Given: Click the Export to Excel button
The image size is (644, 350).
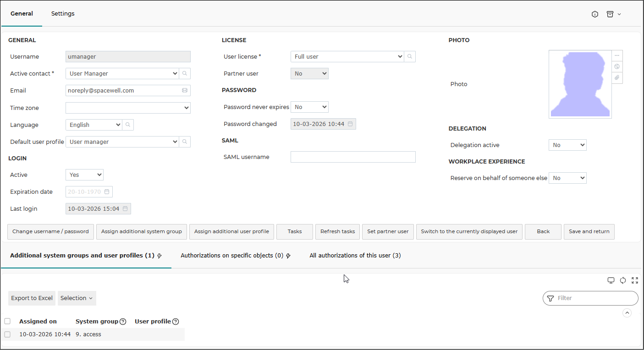Looking at the screenshot, I should [32, 298].
